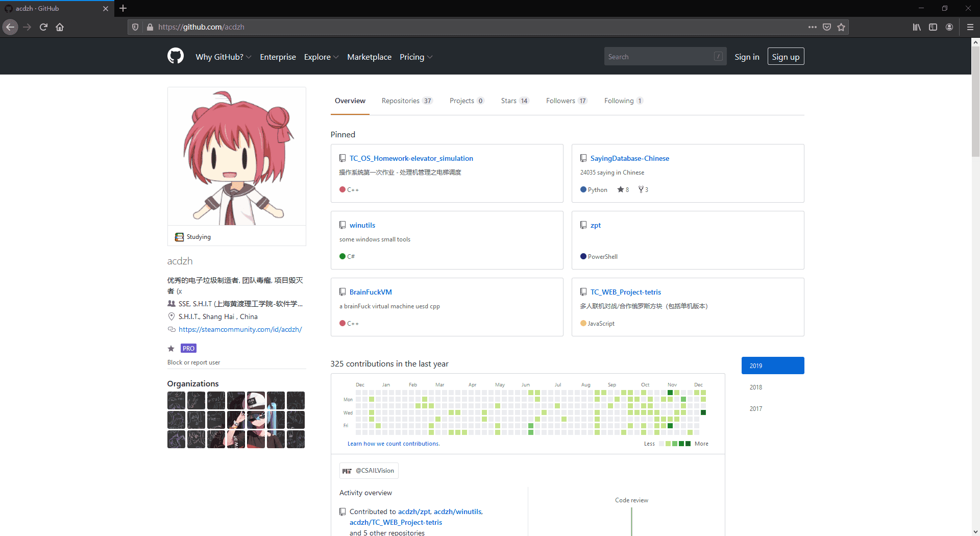Bookmark this page with the star icon

(841, 27)
